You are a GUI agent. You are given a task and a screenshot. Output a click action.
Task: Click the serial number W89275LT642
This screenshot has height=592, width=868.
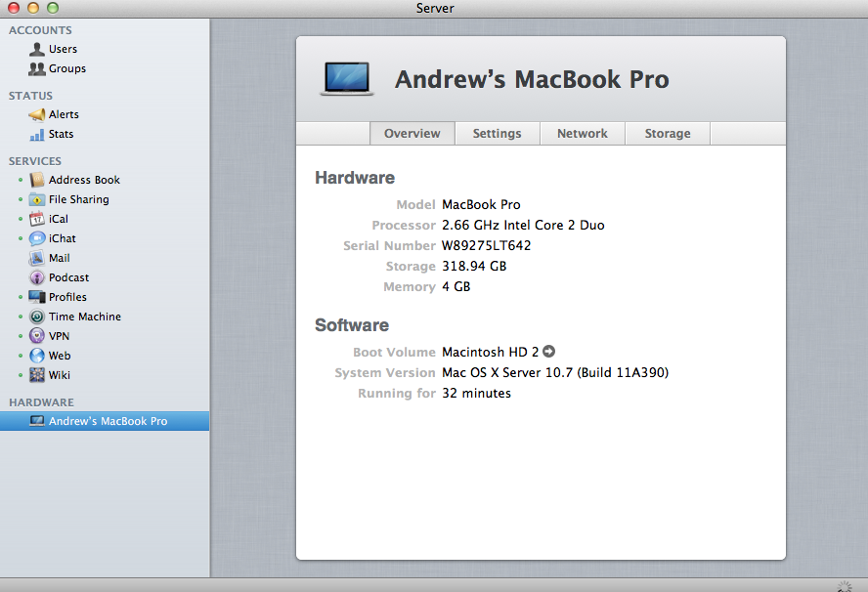486,245
